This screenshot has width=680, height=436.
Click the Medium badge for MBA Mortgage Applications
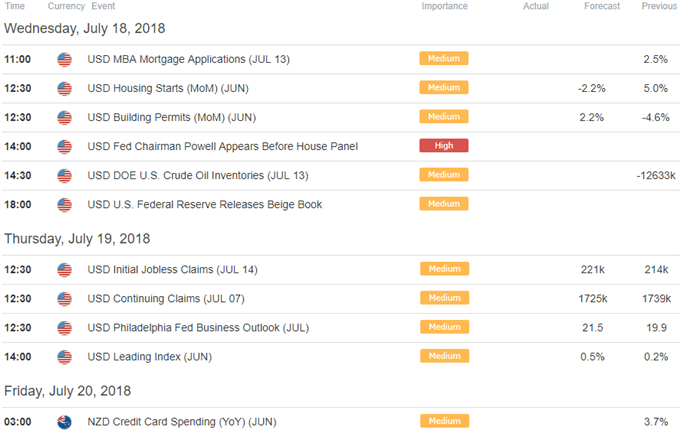pos(444,59)
